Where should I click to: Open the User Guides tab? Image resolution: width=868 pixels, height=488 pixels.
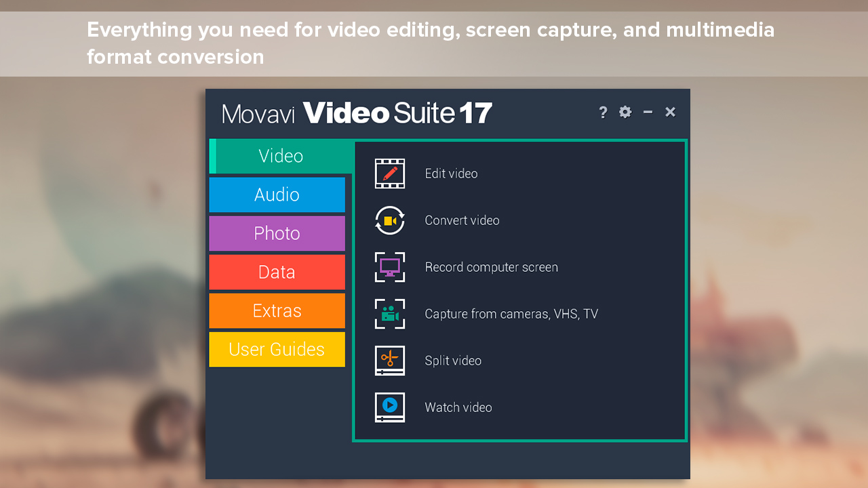pyautogui.click(x=277, y=349)
